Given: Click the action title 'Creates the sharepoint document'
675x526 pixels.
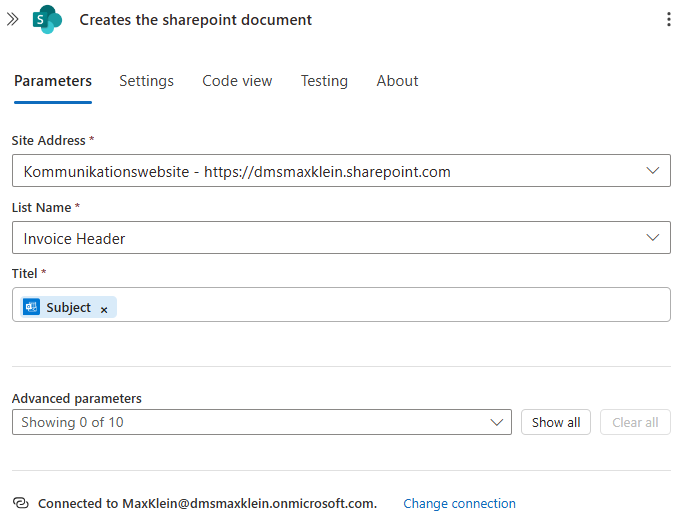Looking at the screenshot, I should [x=195, y=20].
